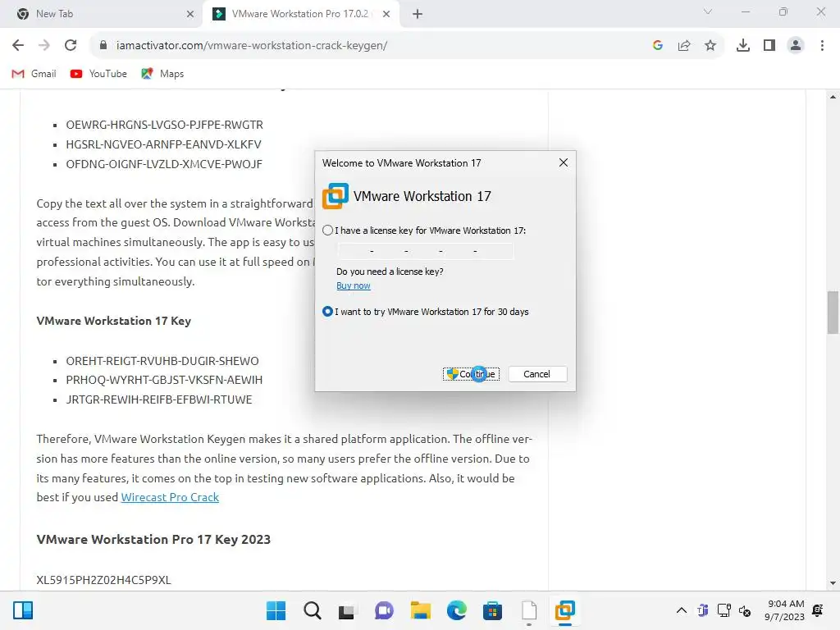Select text XL5915PH2Z02H4C5P9XL
The height and width of the screenshot is (630, 840).
103,580
